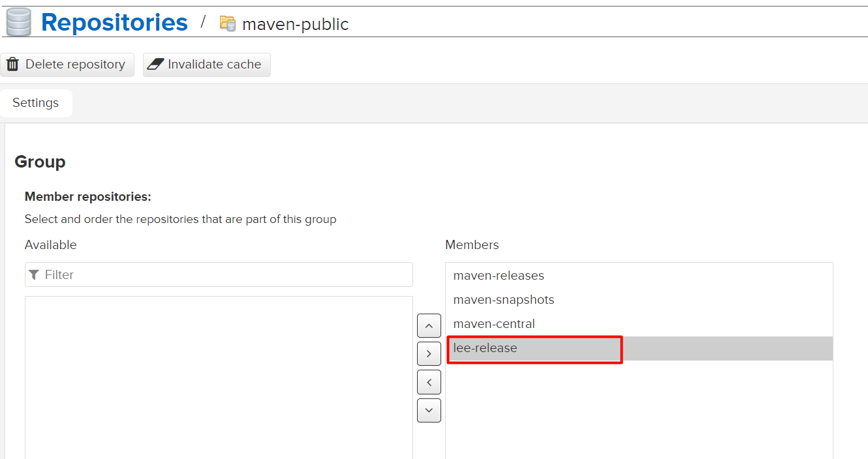
Task: Remove member using the left chevron button
Action: click(429, 382)
